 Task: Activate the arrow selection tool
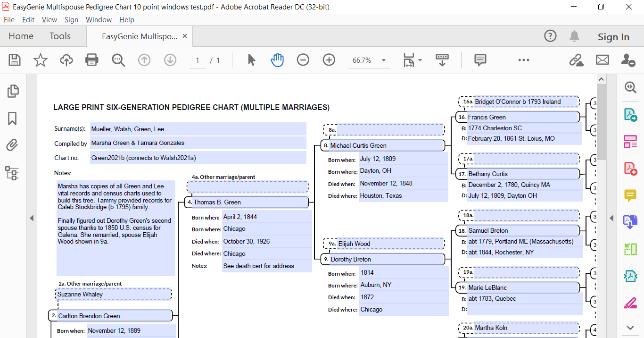[x=251, y=60]
